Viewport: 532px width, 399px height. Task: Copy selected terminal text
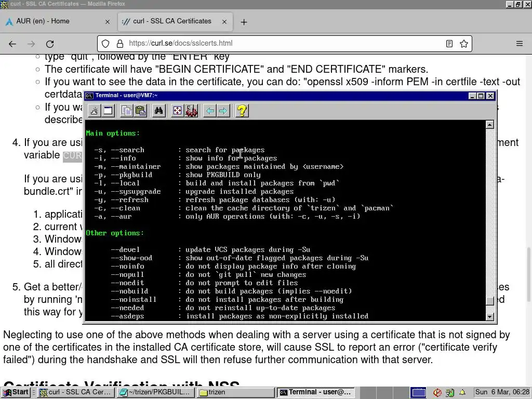coord(127,111)
